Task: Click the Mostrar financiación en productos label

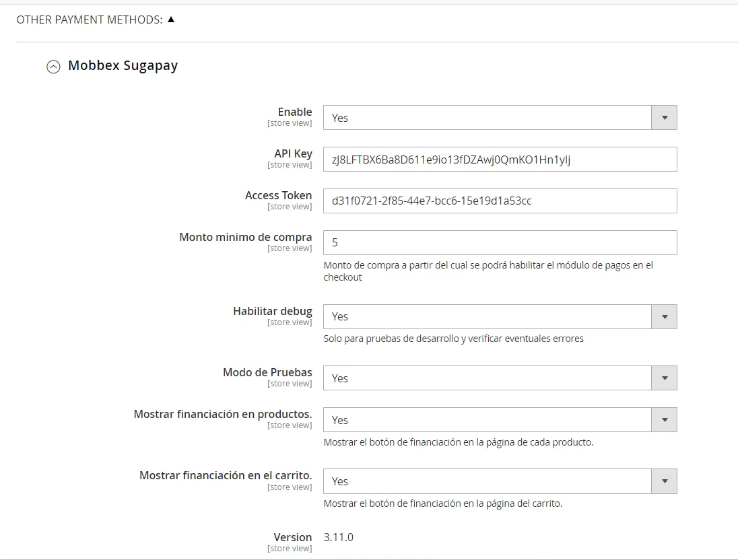Action: [223, 414]
